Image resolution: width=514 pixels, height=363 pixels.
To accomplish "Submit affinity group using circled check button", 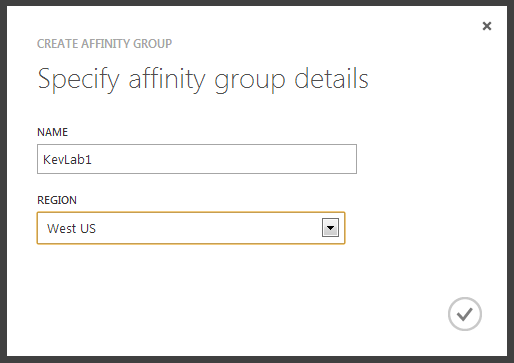I will point(465,314).
